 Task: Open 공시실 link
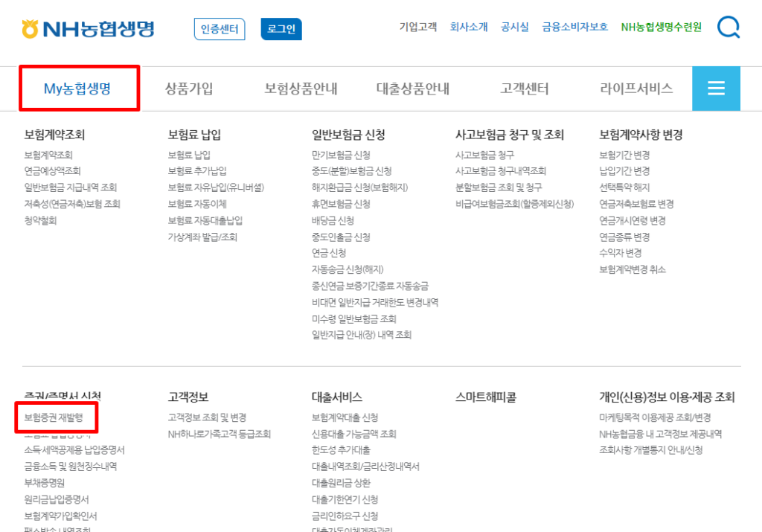point(515,27)
